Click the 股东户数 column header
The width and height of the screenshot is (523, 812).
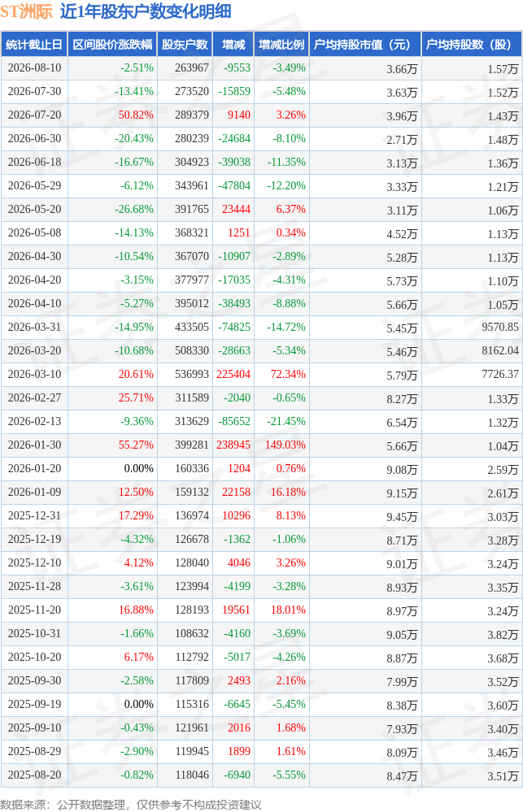(185, 45)
